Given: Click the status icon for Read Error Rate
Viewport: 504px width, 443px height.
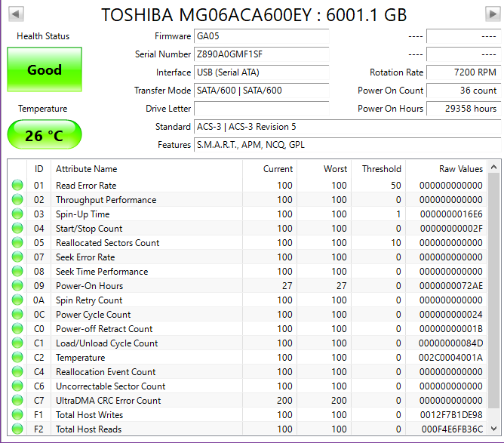Looking at the screenshot, I should coord(17,186).
